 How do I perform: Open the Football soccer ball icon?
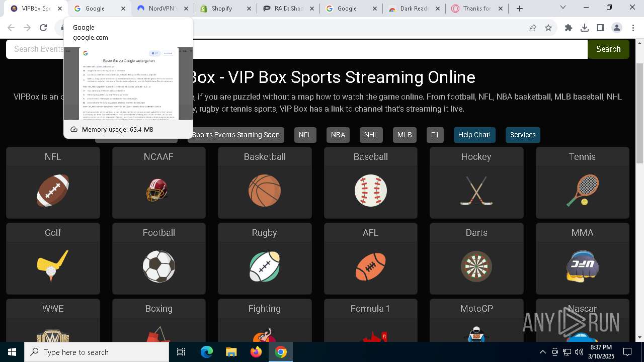(x=158, y=266)
